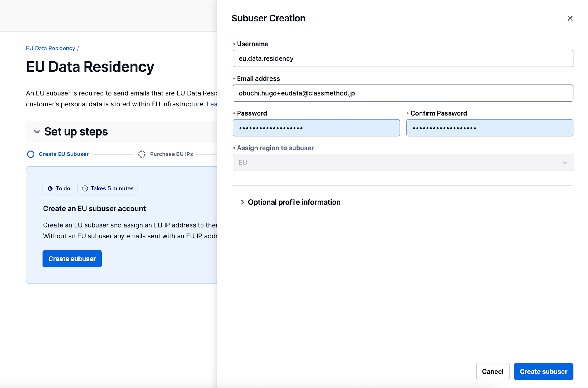
Task: Click the Username input field
Action: 402,58
